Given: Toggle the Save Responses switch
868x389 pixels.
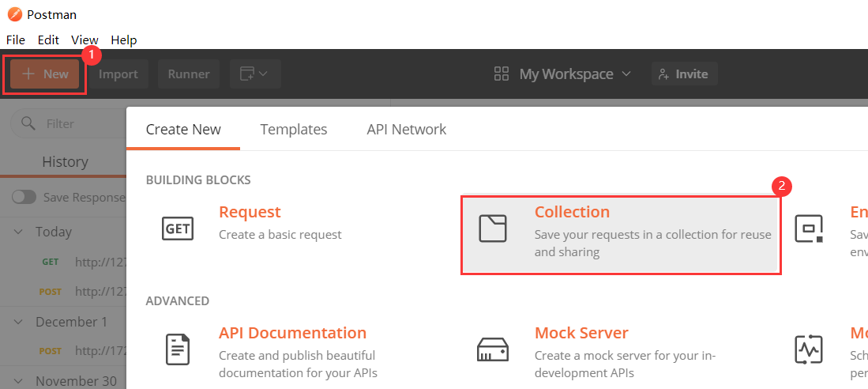Looking at the screenshot, I should tap(24, 198).
